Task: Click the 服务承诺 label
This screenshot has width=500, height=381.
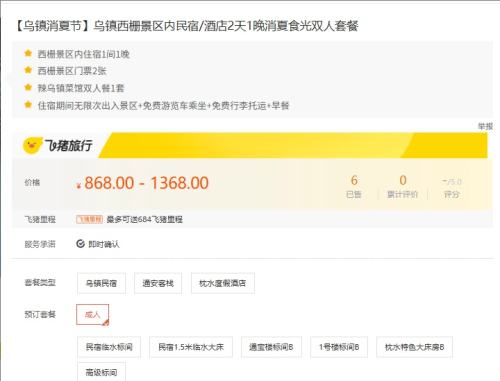Action: click(x=40, y=244)
